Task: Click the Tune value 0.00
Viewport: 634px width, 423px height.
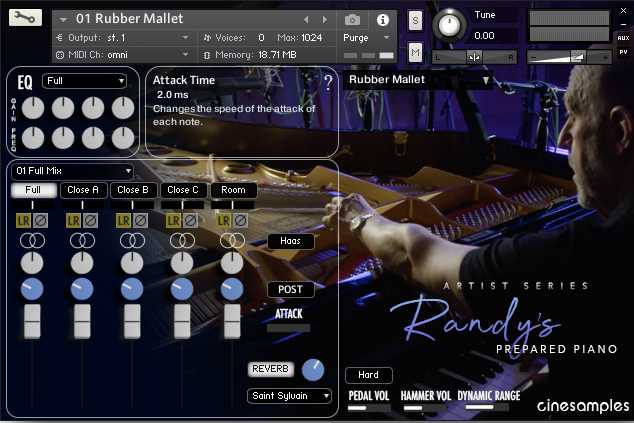Action: pos(484,36)
